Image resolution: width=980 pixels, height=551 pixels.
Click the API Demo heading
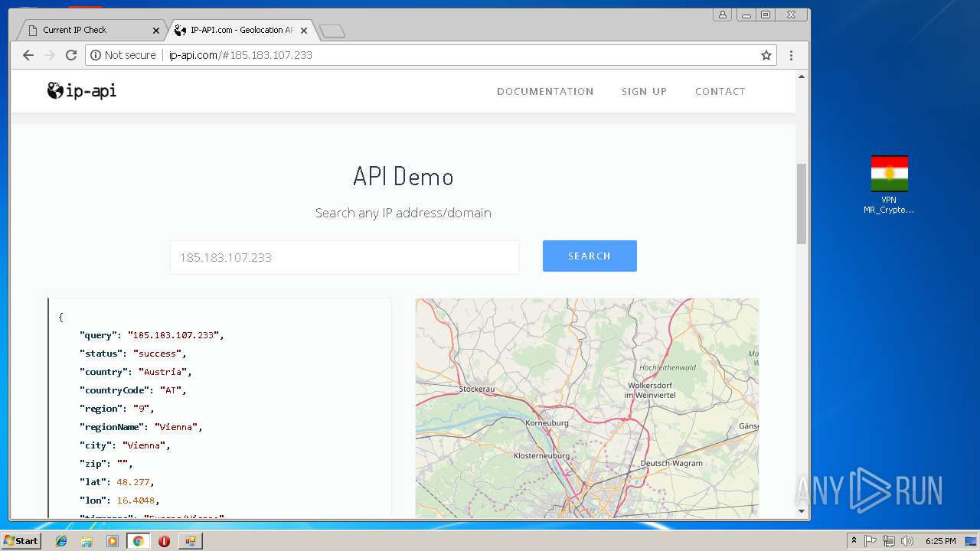tap(403, 177)
